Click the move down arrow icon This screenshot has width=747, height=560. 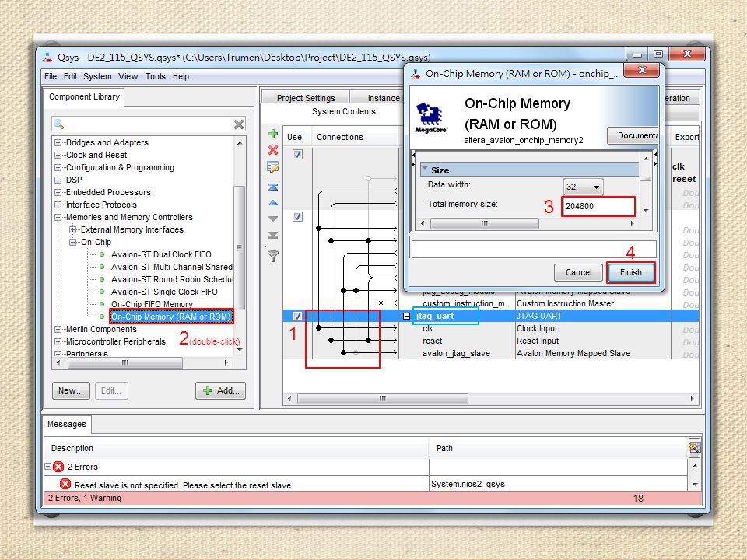[273, 219]
